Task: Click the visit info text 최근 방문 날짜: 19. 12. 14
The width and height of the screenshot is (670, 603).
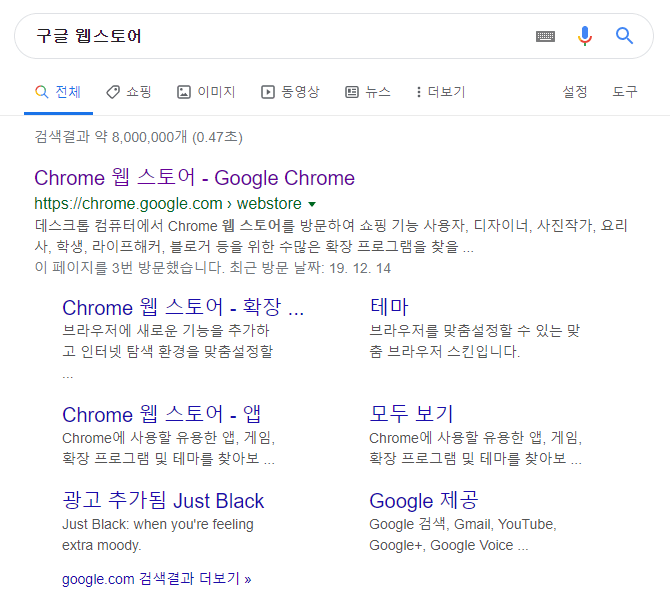Action: click(x=310, y=268)
